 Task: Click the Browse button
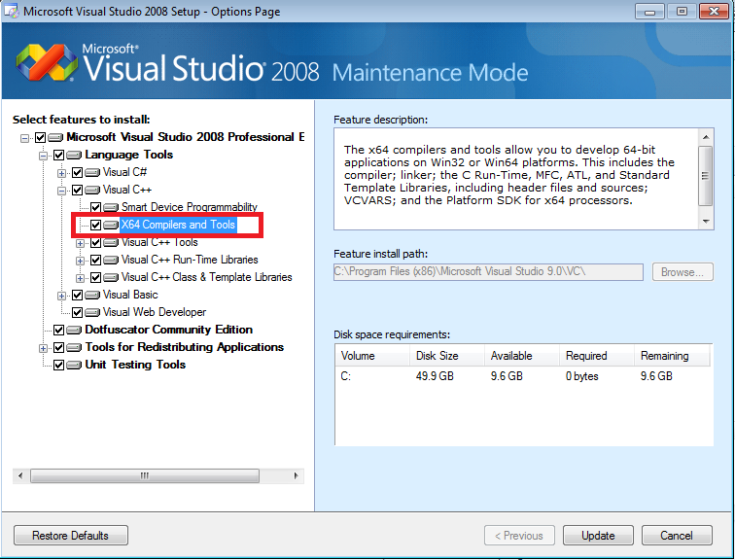click(682, 272)
